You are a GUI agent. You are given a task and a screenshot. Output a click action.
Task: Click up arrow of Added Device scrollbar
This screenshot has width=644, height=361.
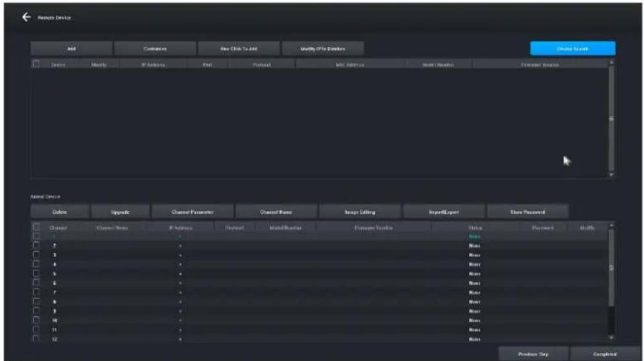[x=611, y=226]
